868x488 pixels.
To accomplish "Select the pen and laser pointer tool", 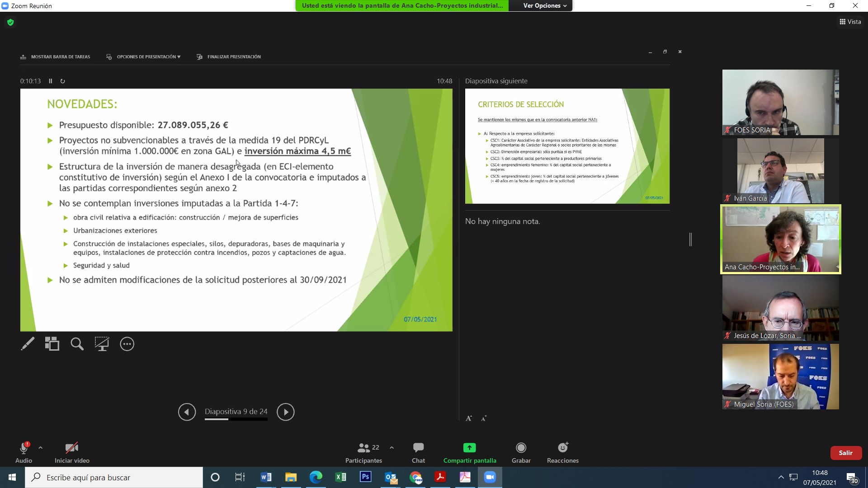I will point(28,344).
